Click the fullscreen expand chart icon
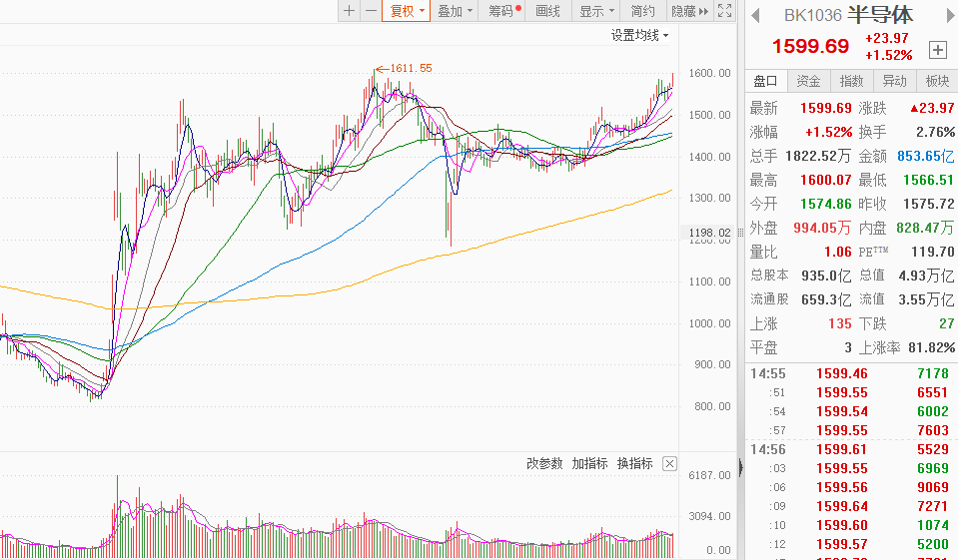958x560 pixels. [725, 11]
